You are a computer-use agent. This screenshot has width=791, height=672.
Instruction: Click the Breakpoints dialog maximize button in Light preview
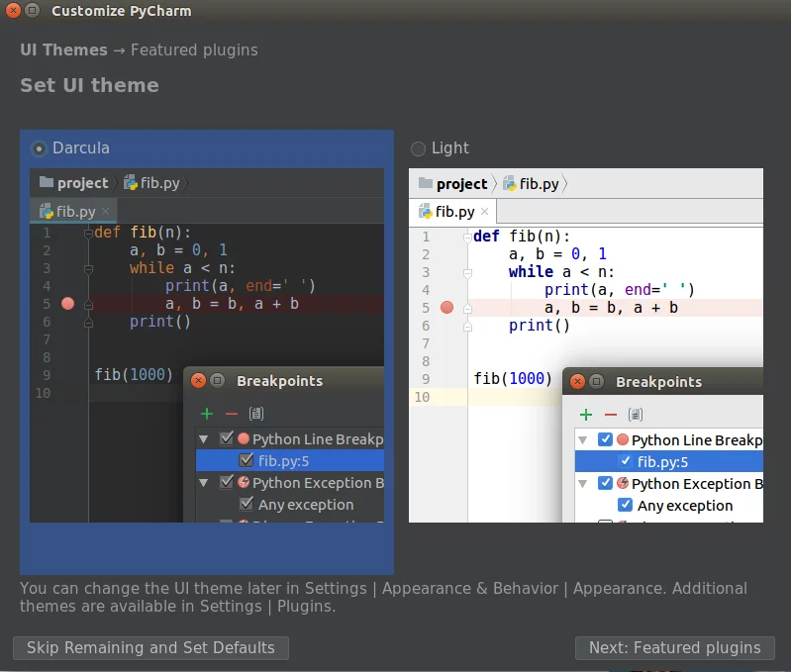[596, 382]
